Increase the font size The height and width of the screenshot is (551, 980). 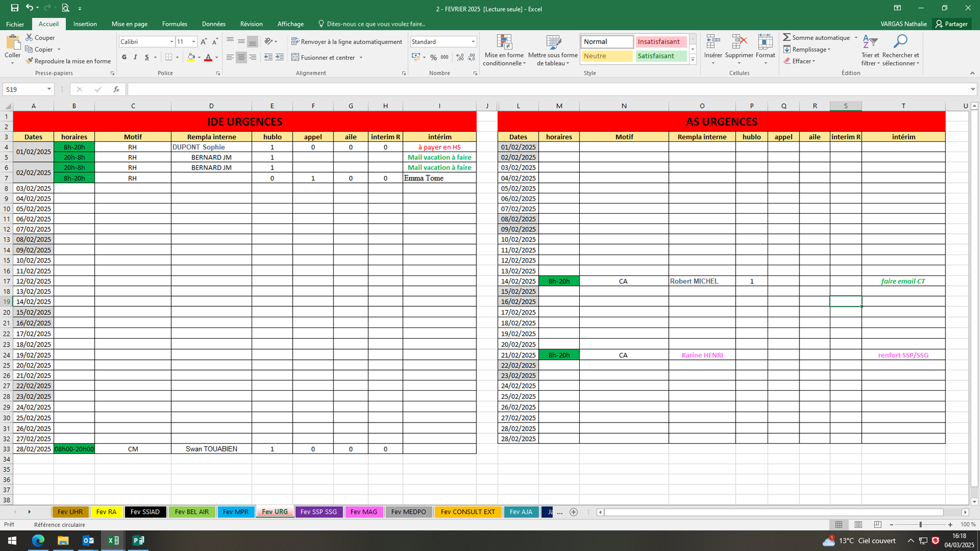tap(204, 42)
